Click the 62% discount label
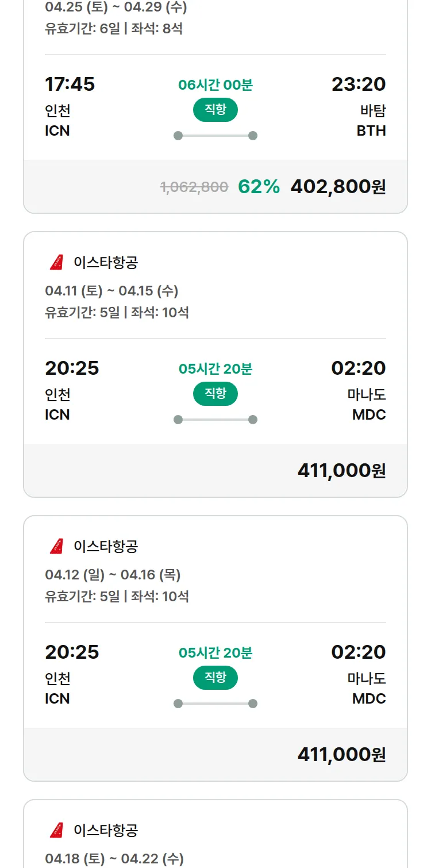 pyautogui.click(x=259, y=187)
